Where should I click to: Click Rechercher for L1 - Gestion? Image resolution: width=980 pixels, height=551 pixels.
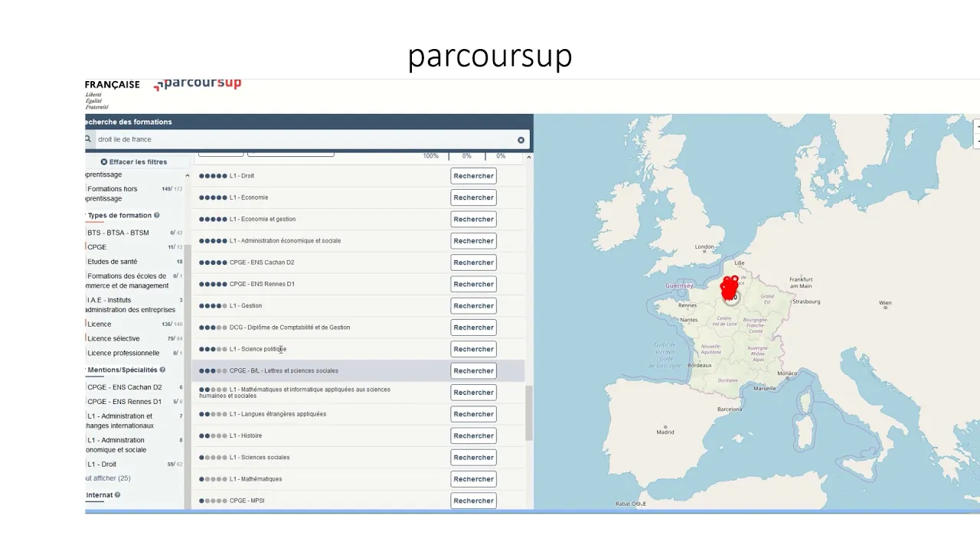pyautogui.click(x=473, y=306)
